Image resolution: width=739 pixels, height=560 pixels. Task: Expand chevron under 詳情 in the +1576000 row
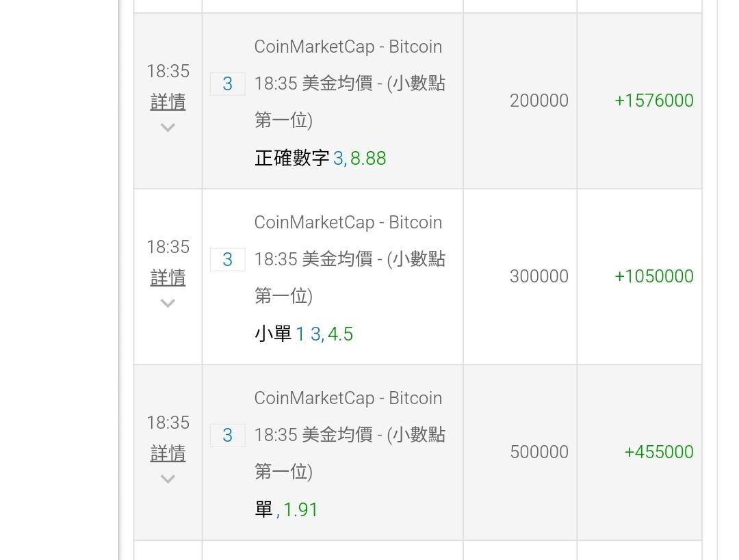tap(168, 127)
